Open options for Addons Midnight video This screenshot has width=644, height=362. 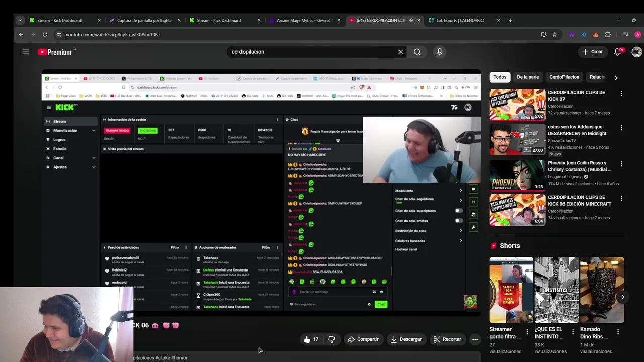tap(621, 128)
